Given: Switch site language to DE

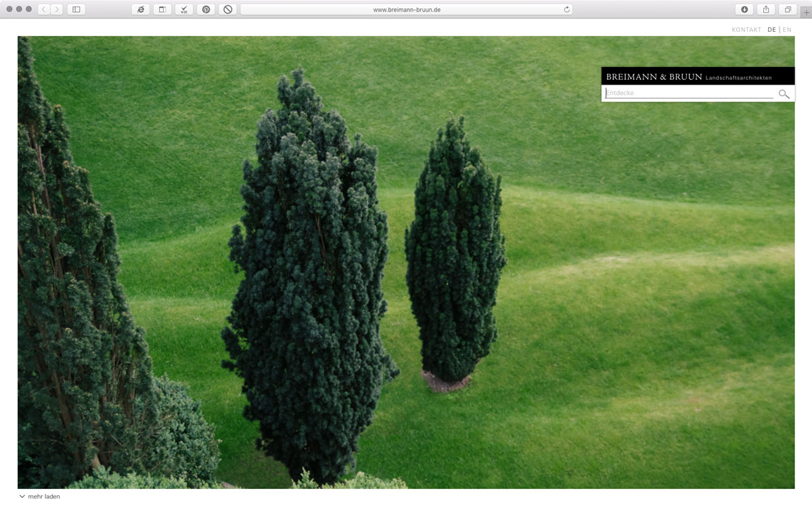Looking at the screenshot, I should (772, 30).
